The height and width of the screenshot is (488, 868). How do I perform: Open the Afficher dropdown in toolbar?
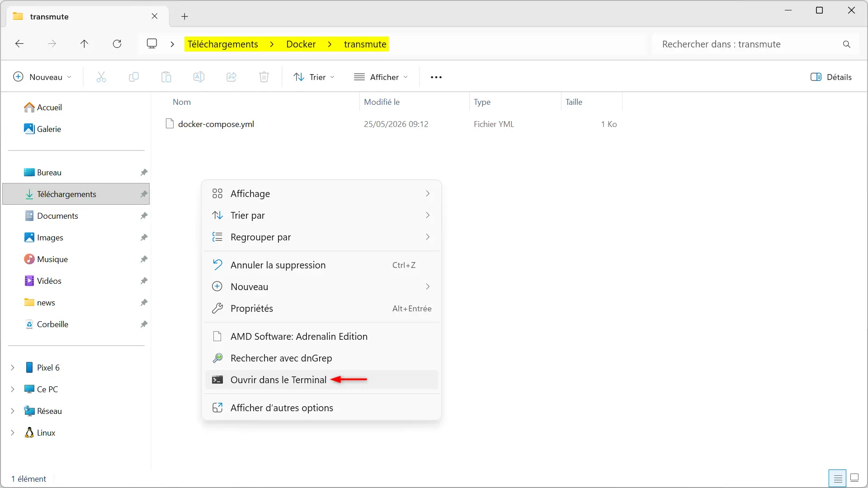tap(381, 77)
